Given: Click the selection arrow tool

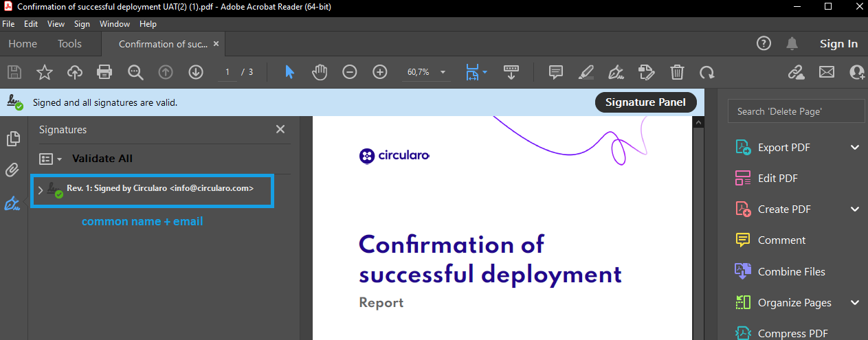Looking at the screenshot, I should click(289, 72).
